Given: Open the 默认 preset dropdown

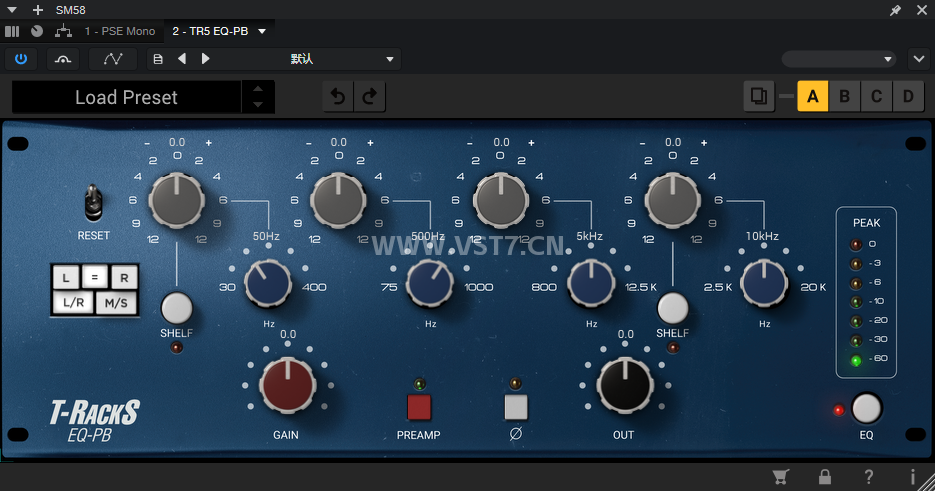Looking at the screenshot, I should [307, 59].
